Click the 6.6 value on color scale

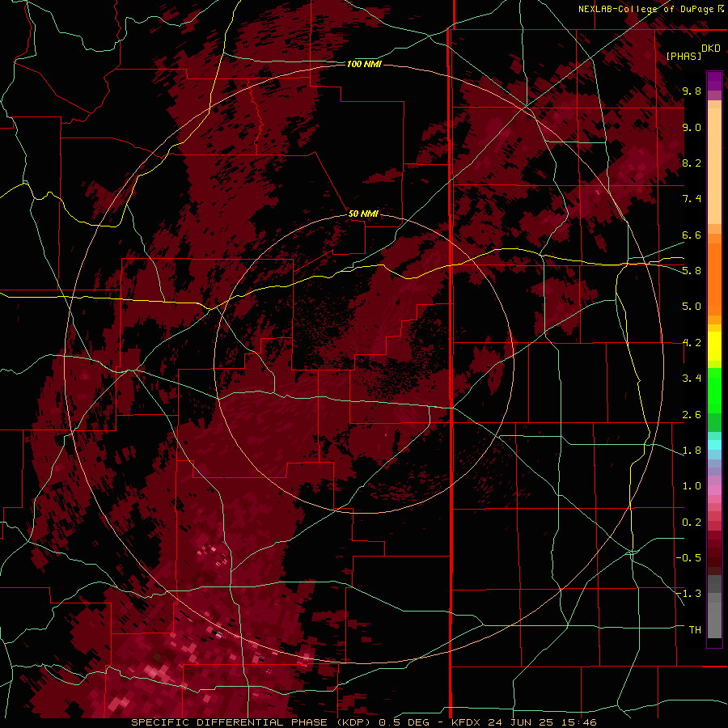(692, 235)
